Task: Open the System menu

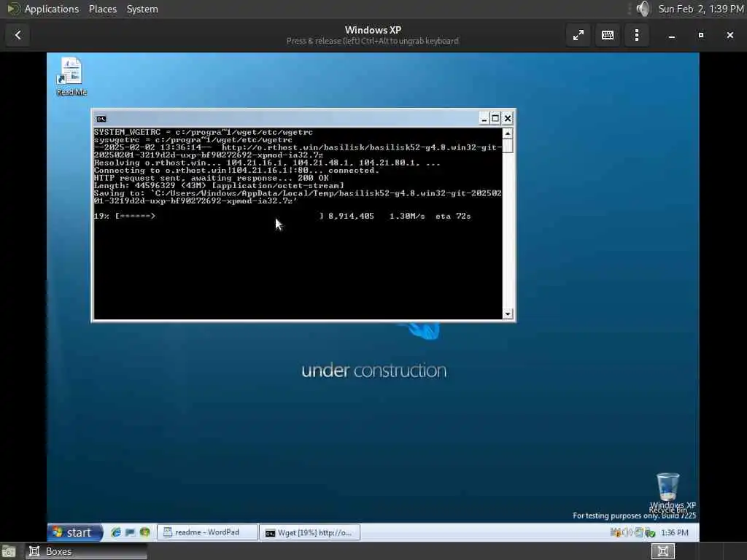Action: tap(142, 9)
